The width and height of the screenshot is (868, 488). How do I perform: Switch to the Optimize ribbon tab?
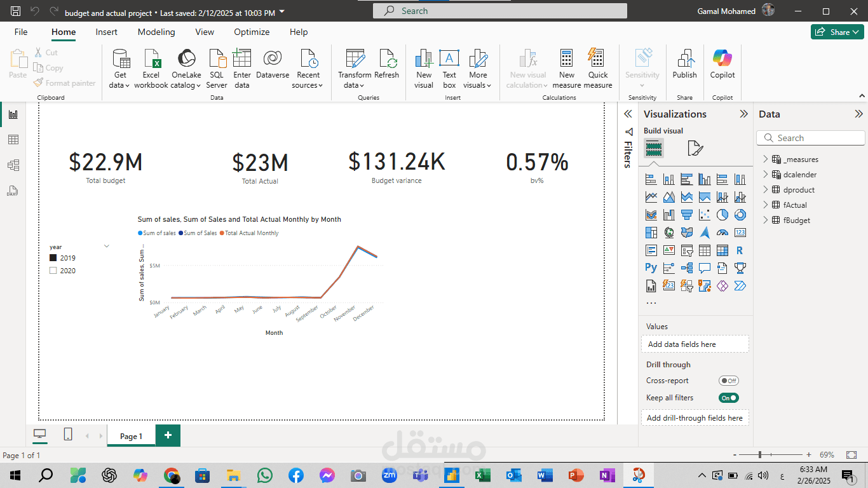[252, 32]
